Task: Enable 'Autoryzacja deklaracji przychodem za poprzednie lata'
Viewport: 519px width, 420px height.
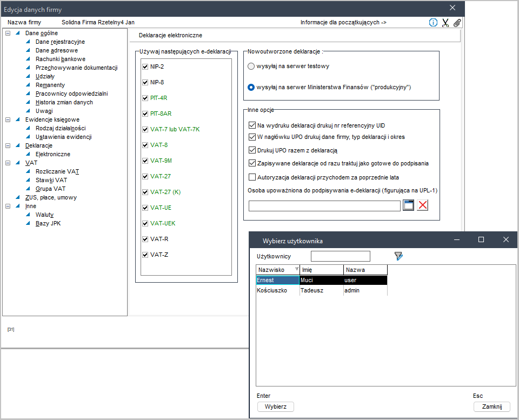Action: pyautogui.click(x=252, y=177)
